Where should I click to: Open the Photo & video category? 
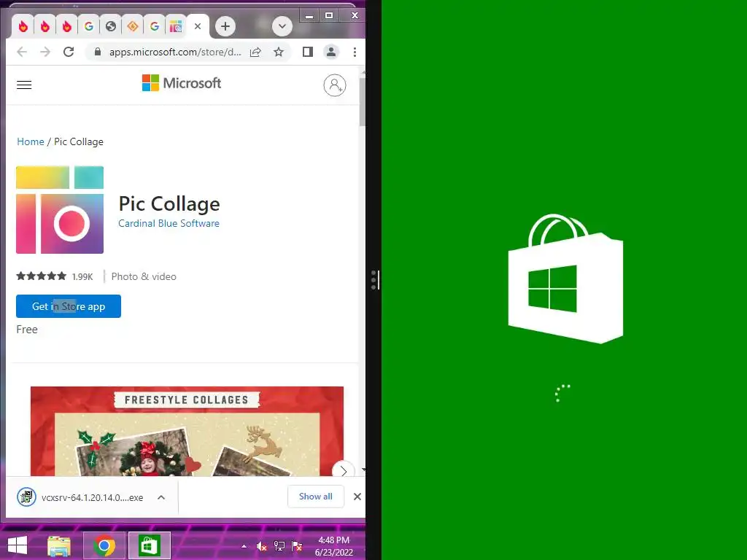click(144, 276)
